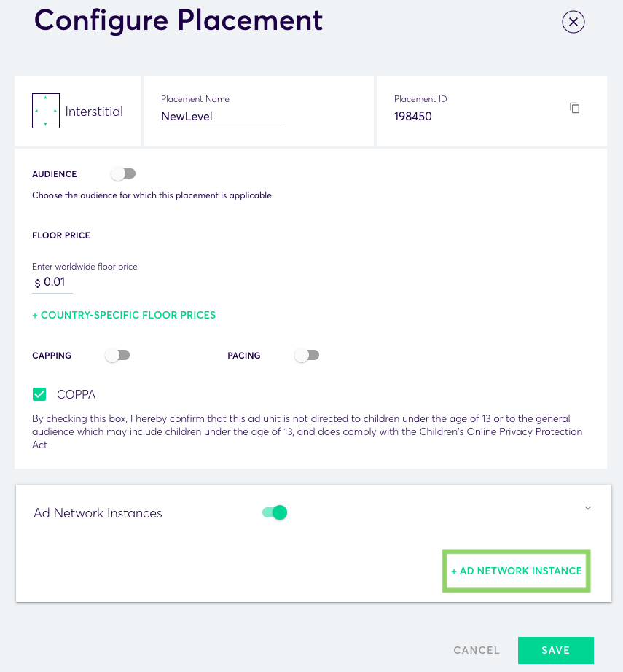Click the COPPA label text
This screenshot has width=623, height=672.
tap(76, 394)
